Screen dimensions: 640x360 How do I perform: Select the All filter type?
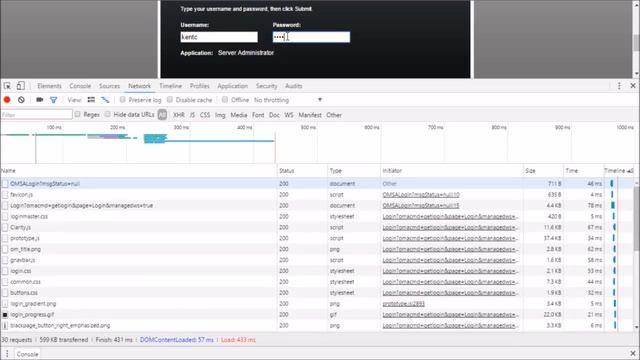pos(162,115)
